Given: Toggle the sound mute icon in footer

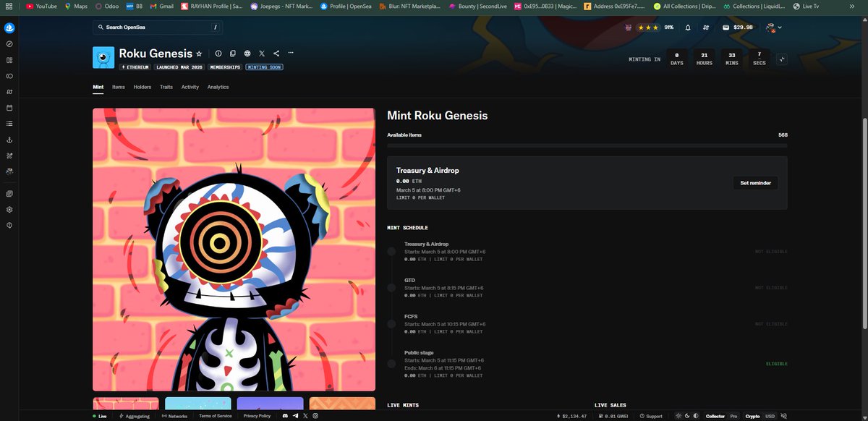Looking at the screenshot, I should coord(784,416).
